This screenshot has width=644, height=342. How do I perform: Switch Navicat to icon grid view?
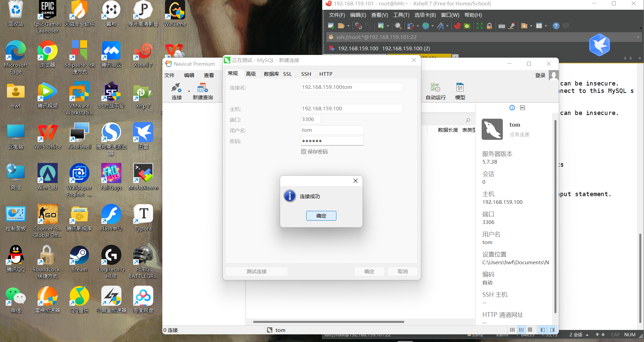click(512, 330)
